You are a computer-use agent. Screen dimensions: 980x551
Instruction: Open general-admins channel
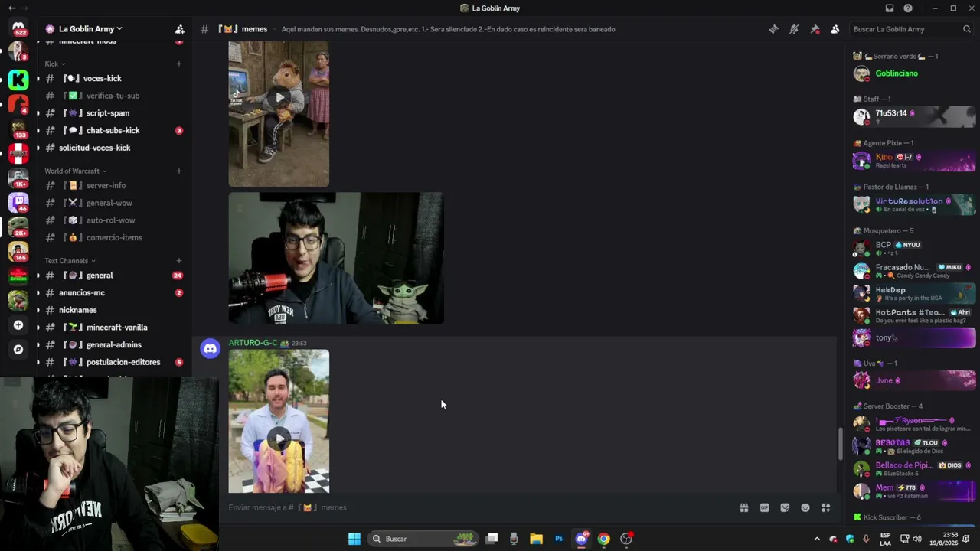click(x=113, y=344)
